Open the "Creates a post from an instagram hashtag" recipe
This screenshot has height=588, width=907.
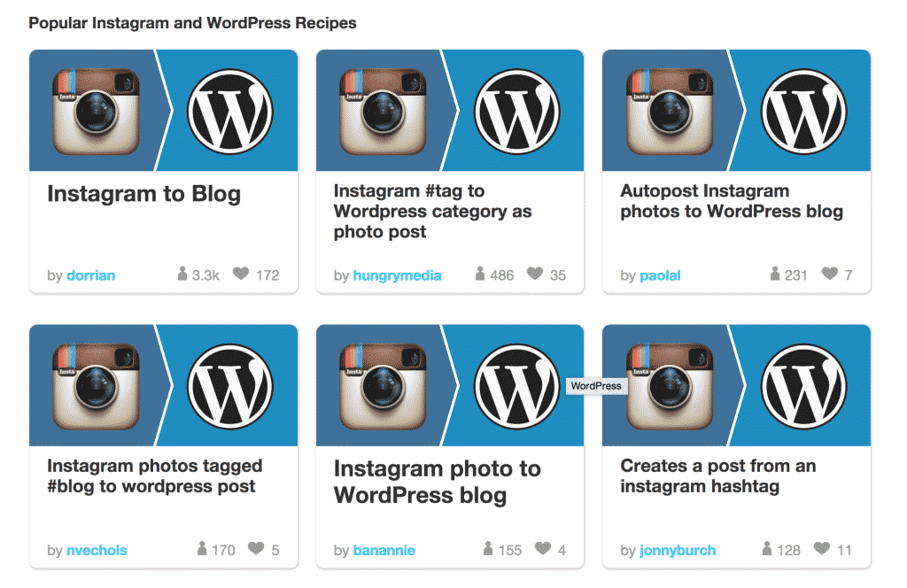717,476
